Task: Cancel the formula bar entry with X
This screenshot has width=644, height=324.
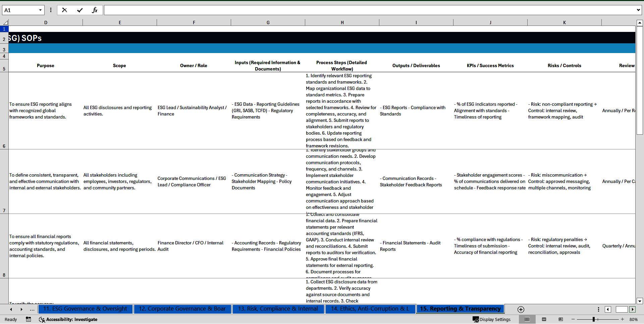Action: click(x=64, y=10)
